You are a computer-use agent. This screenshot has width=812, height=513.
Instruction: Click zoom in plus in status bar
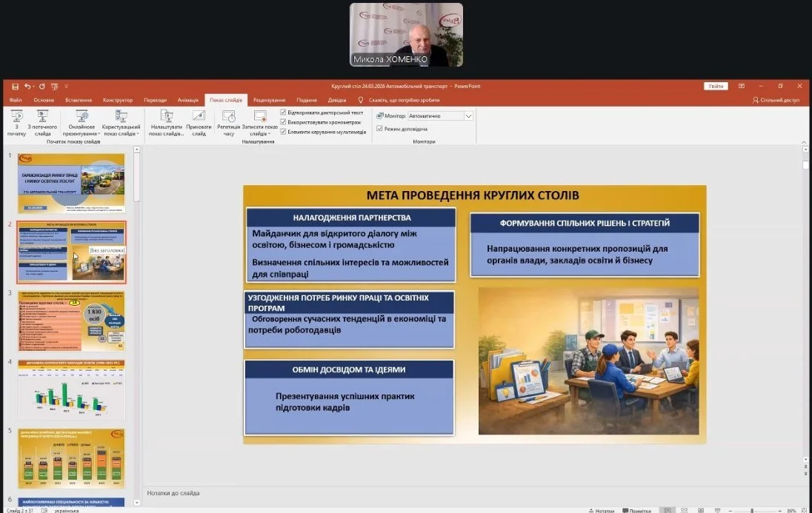pos(780,511)
